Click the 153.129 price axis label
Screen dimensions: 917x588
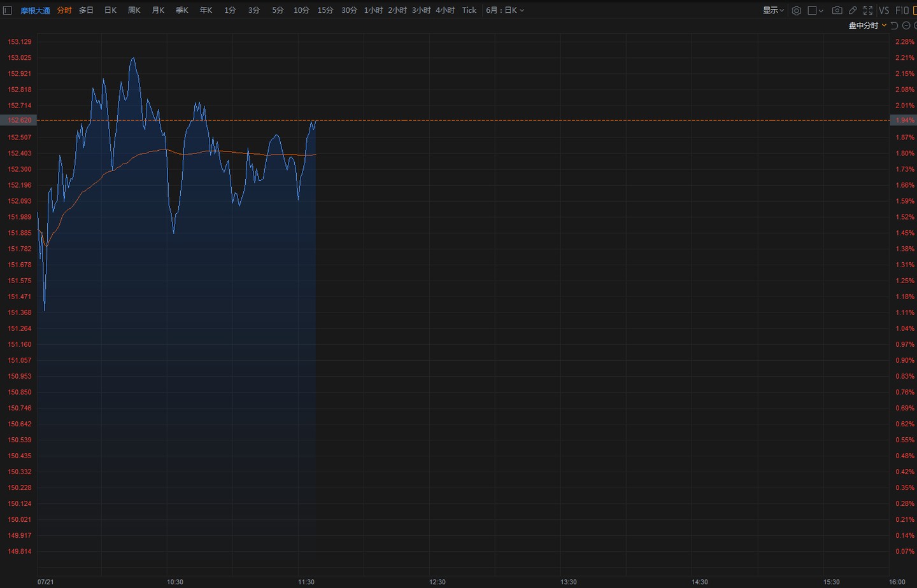(x=19, y=42)
